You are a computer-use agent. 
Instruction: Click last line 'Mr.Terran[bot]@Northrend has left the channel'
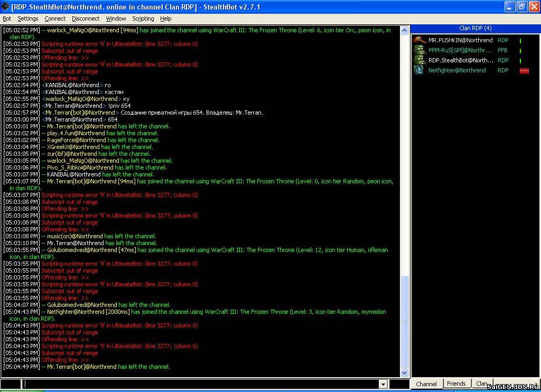click(x=87, y=367)
